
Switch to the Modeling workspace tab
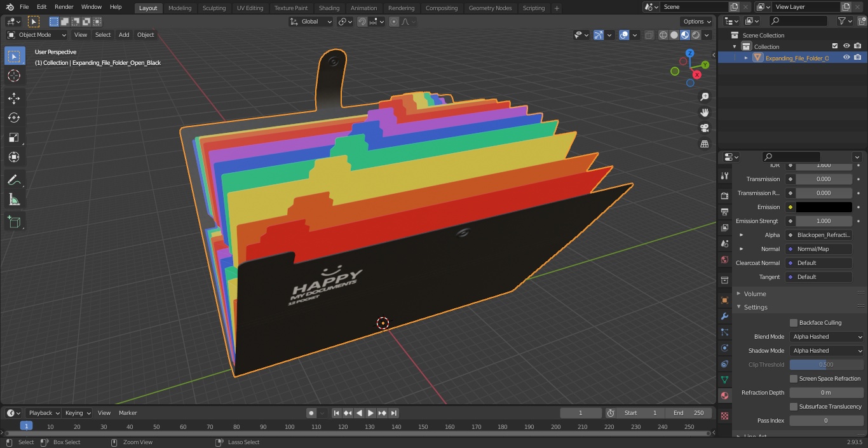coord(180,8)
